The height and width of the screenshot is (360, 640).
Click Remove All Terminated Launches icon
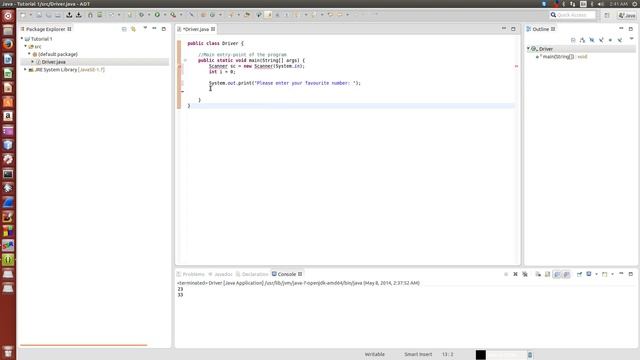click(525, 274)
